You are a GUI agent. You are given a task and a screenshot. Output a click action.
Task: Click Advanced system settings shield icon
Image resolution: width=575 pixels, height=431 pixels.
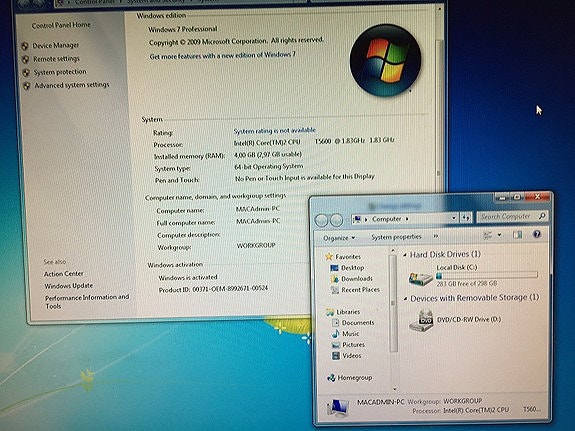pyautogui.click(x=26, y=86)
